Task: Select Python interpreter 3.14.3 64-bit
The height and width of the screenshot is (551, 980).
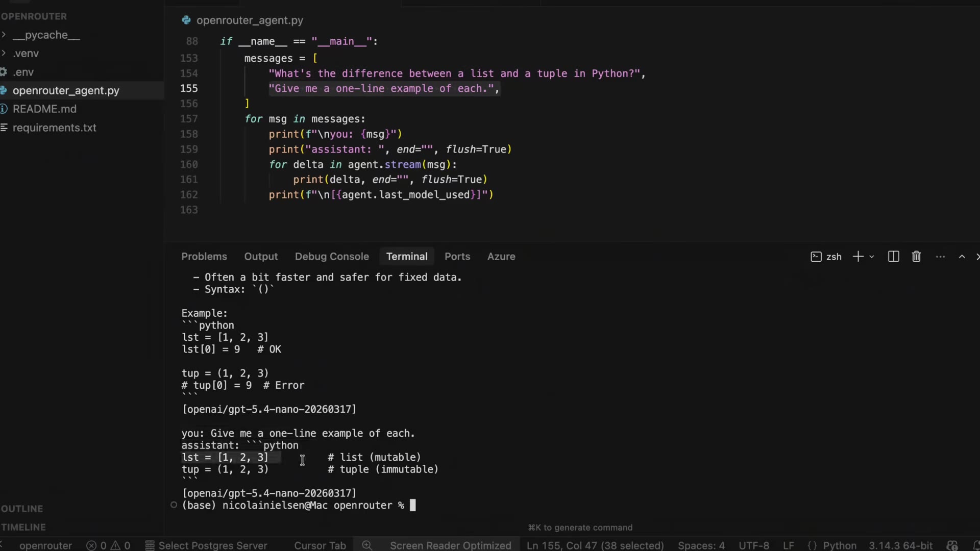Action: pyautogui.click(x=901, y=545)
